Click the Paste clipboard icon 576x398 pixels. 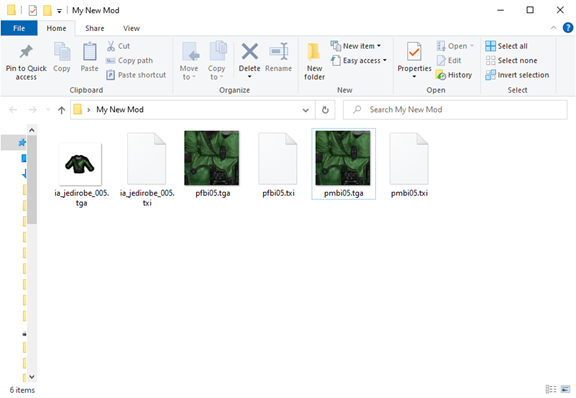click(89, 51)
